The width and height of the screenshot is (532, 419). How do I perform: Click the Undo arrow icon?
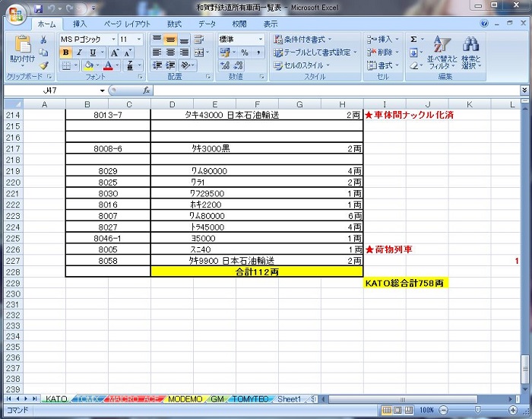point(51,8)
